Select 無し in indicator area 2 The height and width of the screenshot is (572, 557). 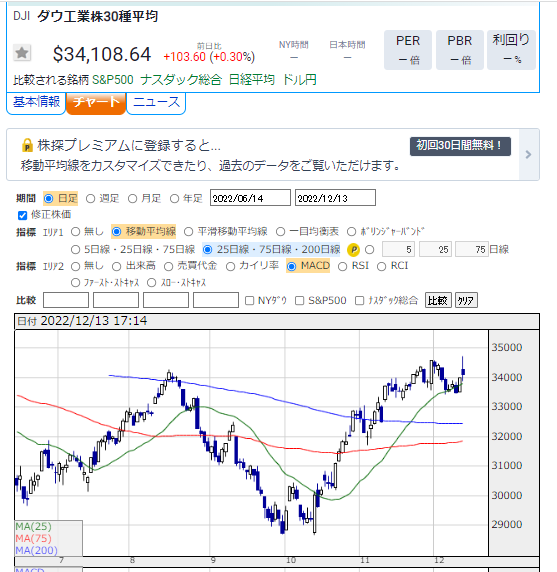76,267
